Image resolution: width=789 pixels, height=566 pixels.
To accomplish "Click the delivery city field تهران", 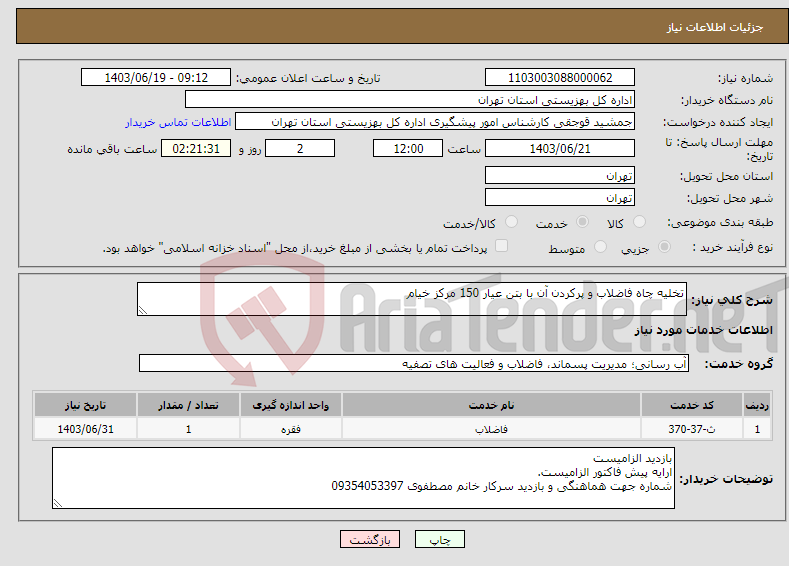I will point(560,197).
